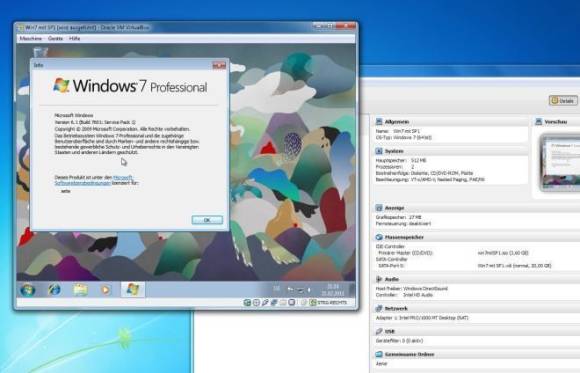Click OK in the Windows 7 Professional dialog
This screenshot has width=580, height=373.
pos(207,220)
